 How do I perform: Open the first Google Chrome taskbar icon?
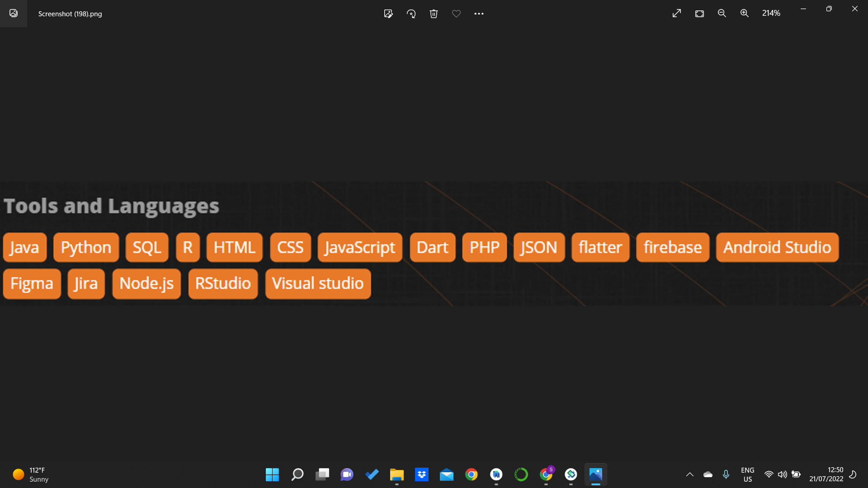pos(472,474)
